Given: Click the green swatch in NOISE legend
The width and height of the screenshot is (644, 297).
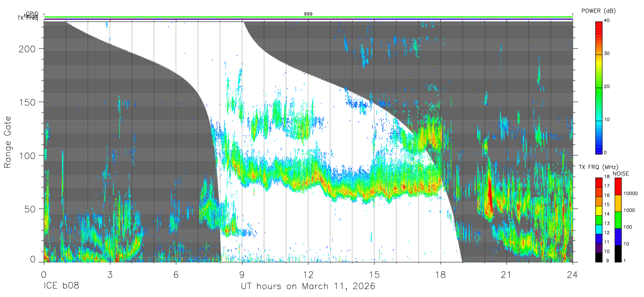Looking at the screenshot, I should coord(618,220).
